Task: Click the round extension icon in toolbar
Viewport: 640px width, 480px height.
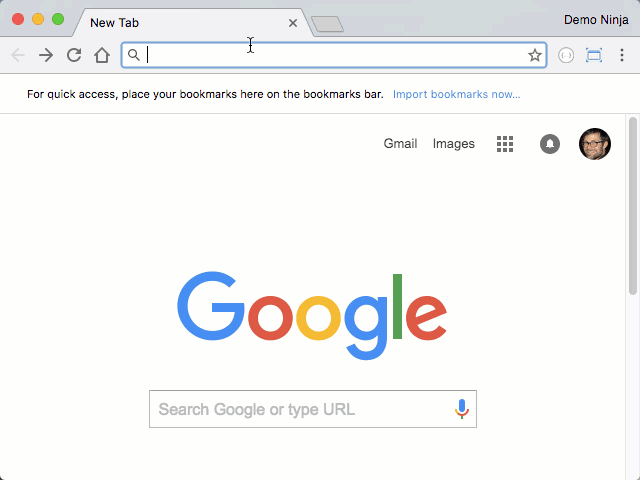Action: point(566,55)
